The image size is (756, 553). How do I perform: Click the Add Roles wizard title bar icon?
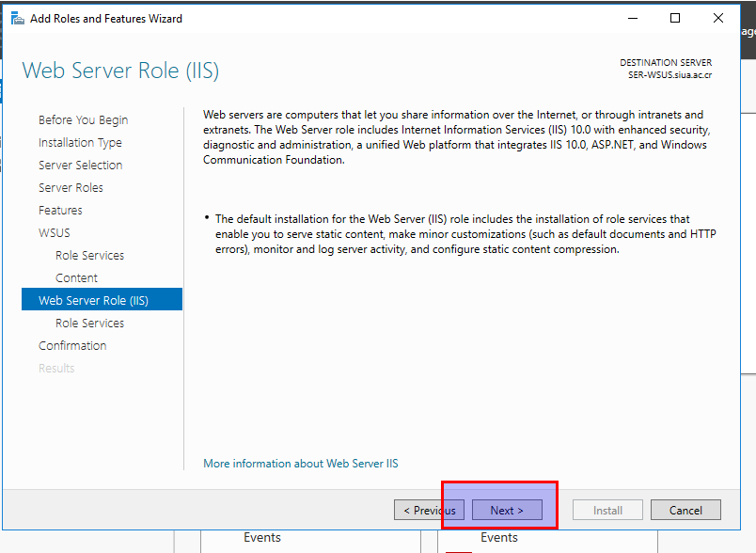[x=17, y=19]
